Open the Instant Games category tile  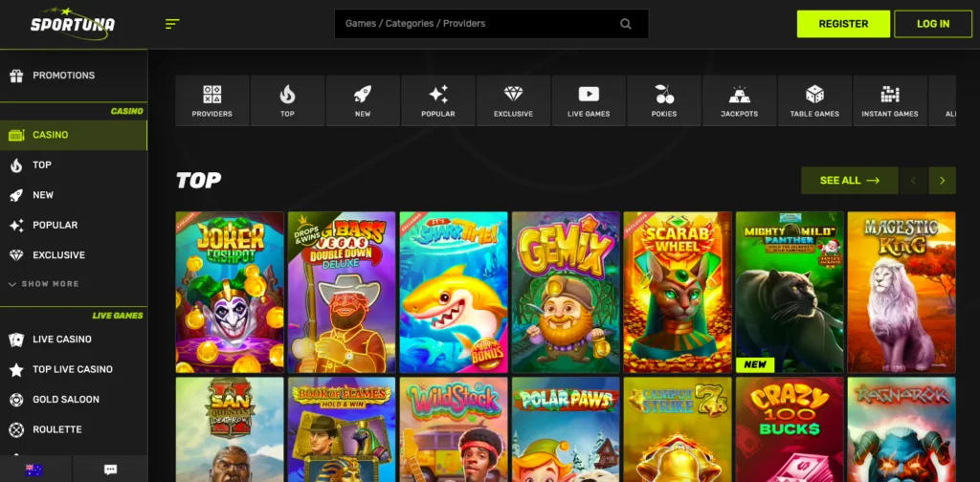point(890,100)
